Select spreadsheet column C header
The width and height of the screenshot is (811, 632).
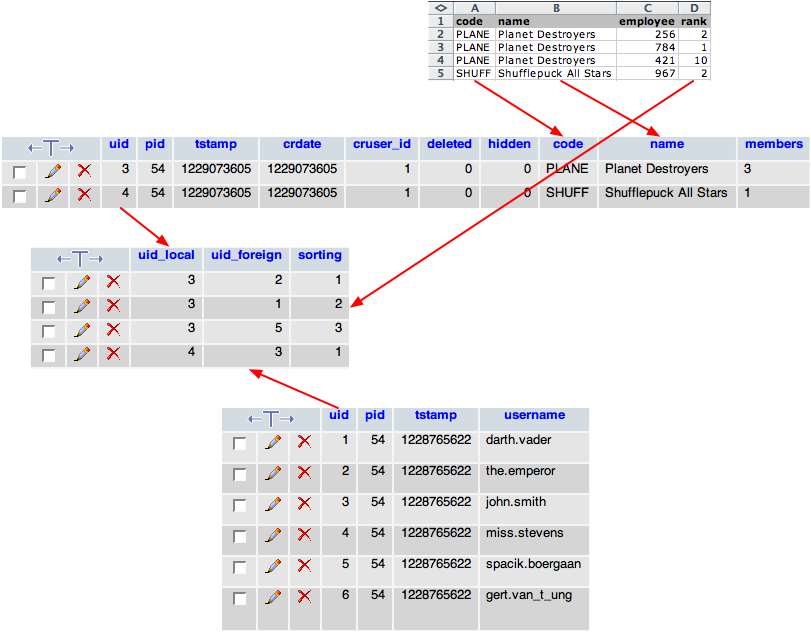point(647,8)
